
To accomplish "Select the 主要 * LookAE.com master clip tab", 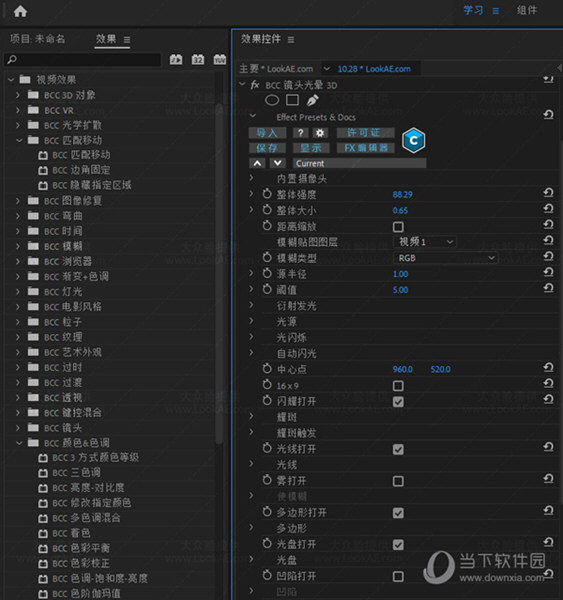I will [x=276, y=69].
